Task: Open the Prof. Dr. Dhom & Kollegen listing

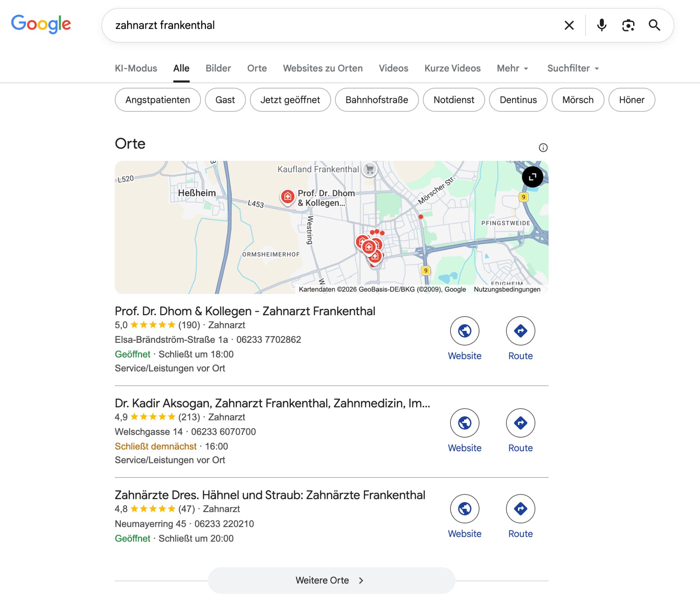Action: pos(245,311)
